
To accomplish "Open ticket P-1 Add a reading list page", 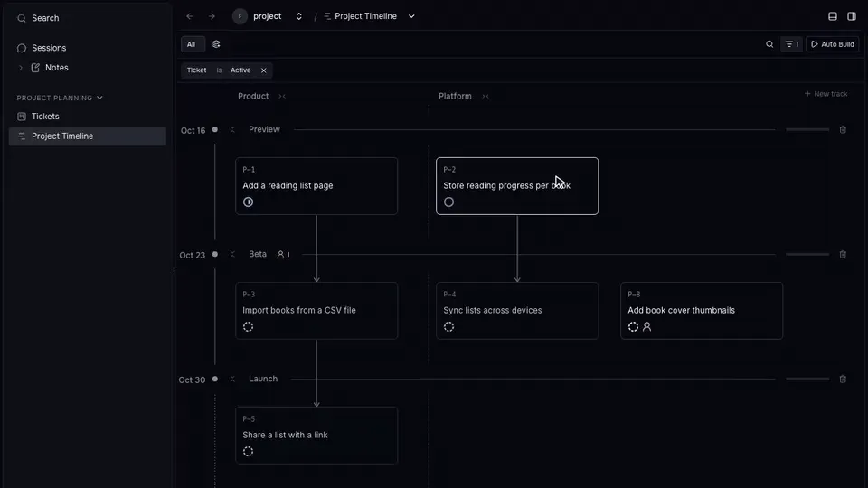I will pos(316,186).
